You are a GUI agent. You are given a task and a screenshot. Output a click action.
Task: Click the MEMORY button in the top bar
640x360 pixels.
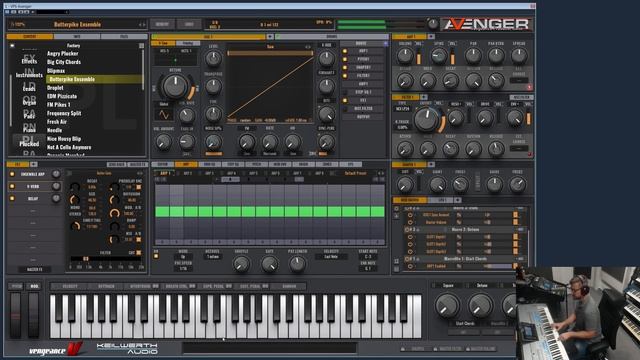tap(162, 24)
